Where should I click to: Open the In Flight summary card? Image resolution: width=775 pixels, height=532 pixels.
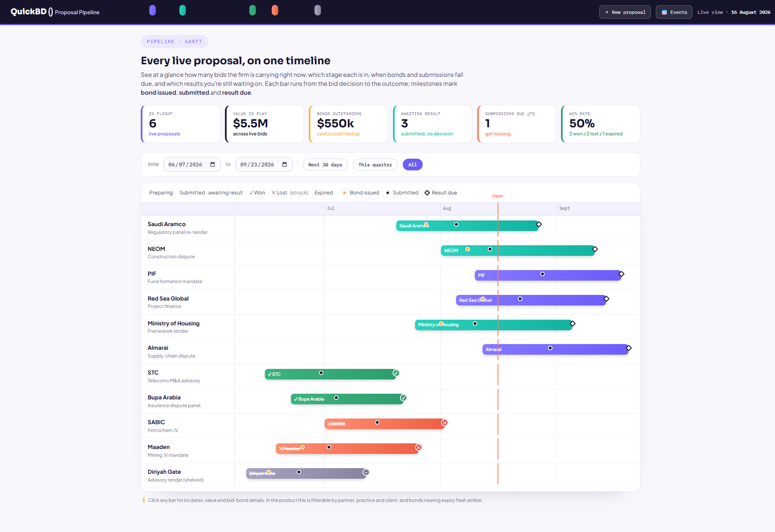tap(180, 124)
